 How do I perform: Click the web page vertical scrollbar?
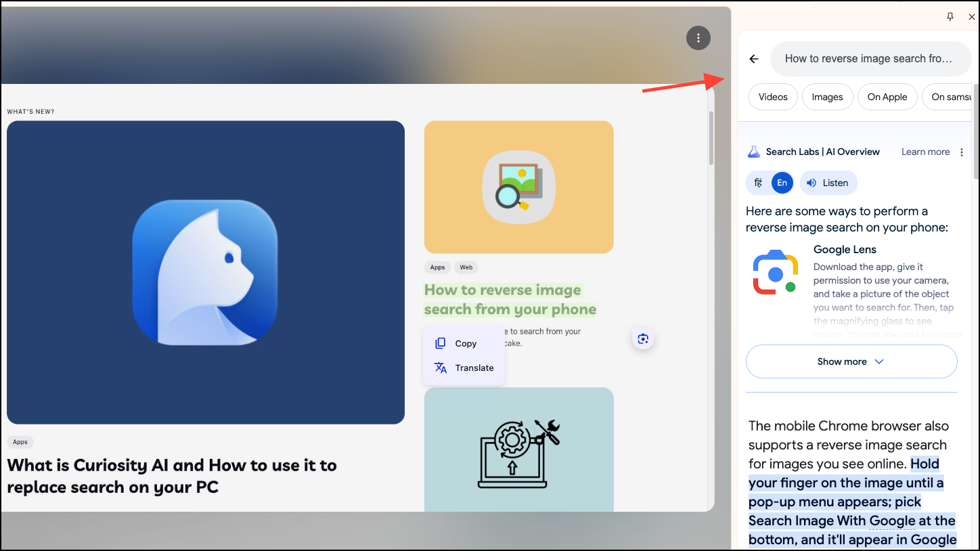point(711,137)
